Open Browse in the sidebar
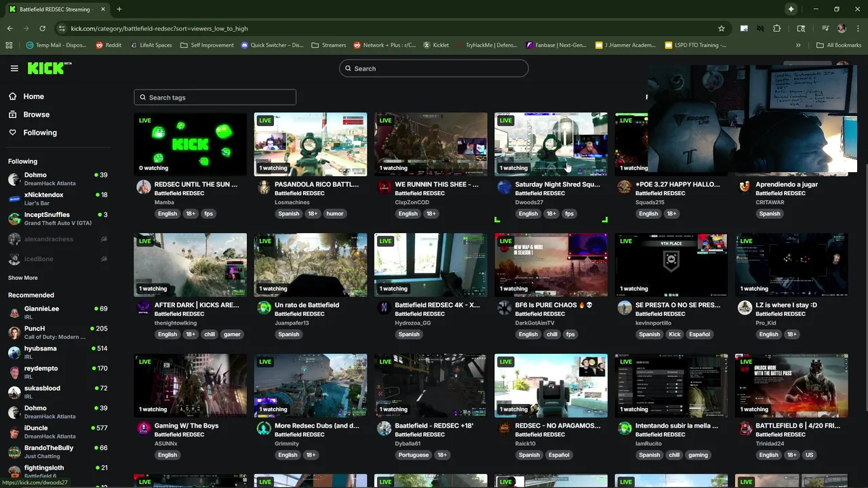868x488 pixels. tap(36, 115)
